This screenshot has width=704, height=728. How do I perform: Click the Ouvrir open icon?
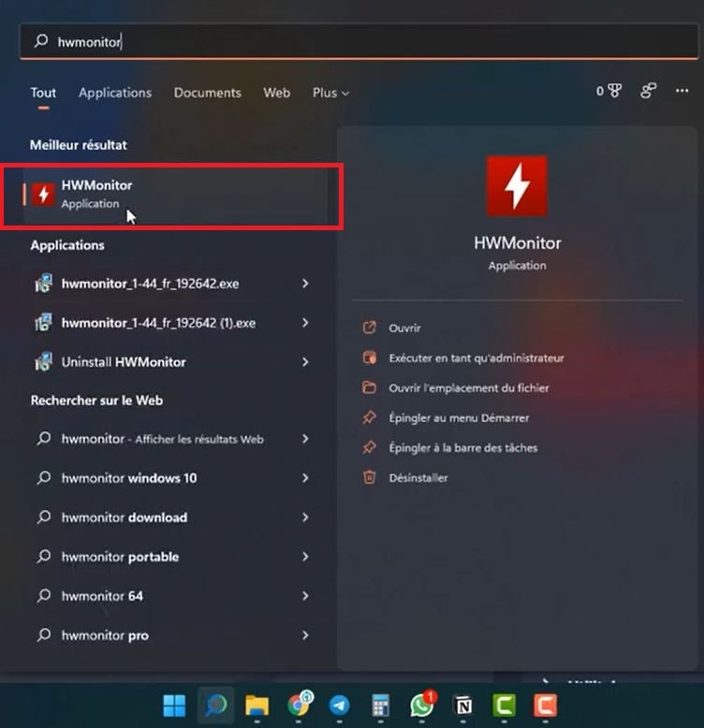click(369, 328)
